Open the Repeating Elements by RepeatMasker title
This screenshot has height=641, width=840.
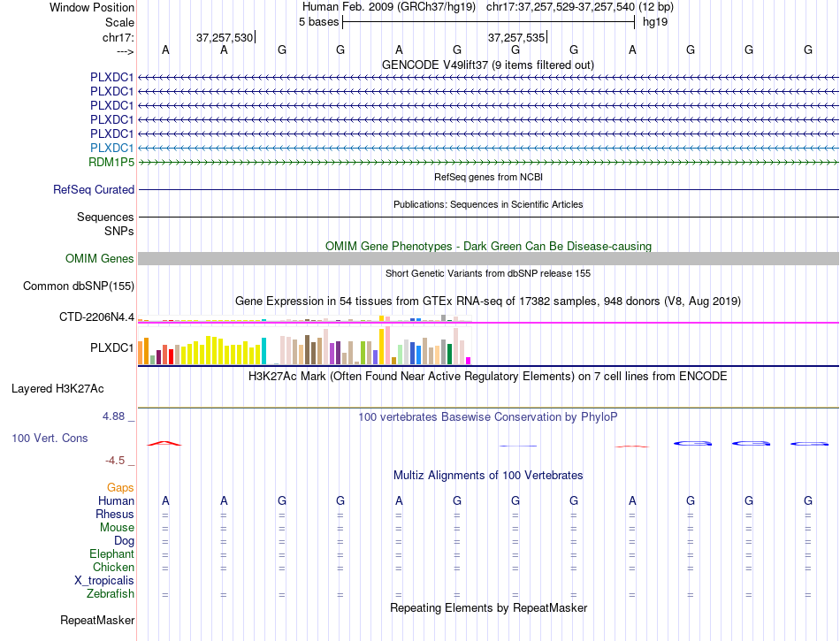(488, 607)
